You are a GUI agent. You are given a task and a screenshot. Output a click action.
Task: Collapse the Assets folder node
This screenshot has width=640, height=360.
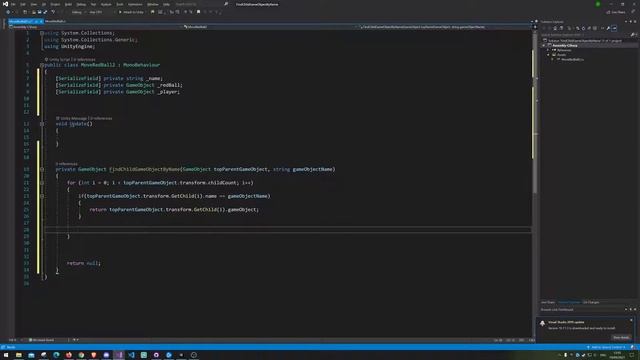[x=549, y=55]
